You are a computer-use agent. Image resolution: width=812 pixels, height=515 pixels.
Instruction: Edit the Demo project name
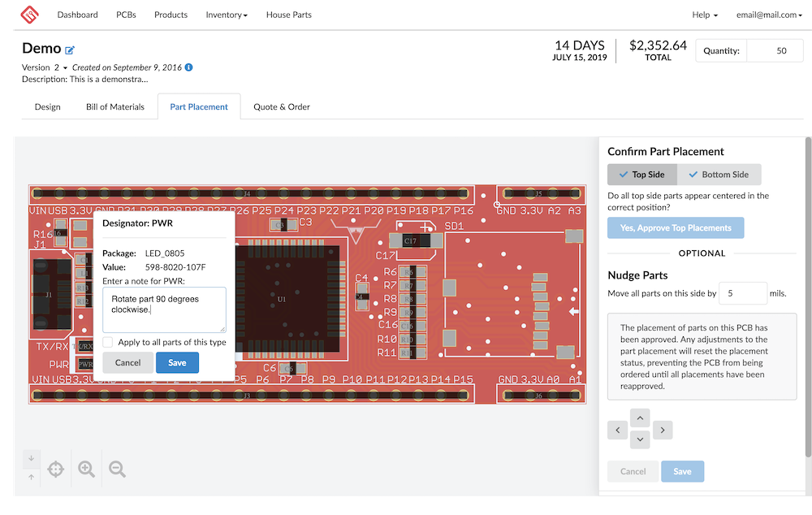tap(70, 50)
